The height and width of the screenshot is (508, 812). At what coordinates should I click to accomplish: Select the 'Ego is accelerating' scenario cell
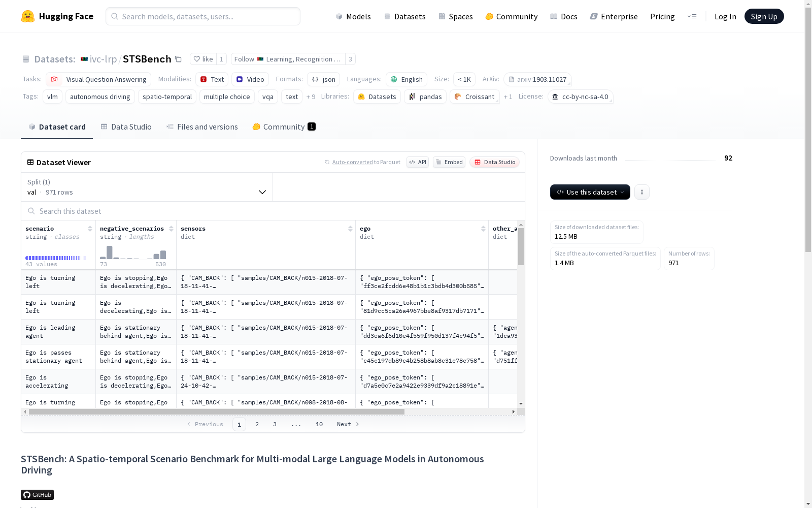point(58,382)
